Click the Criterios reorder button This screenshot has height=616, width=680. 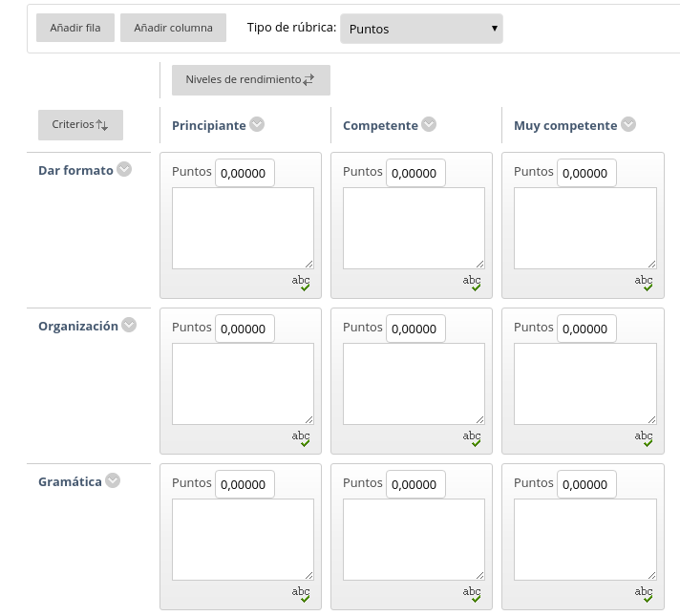[80, 124]
